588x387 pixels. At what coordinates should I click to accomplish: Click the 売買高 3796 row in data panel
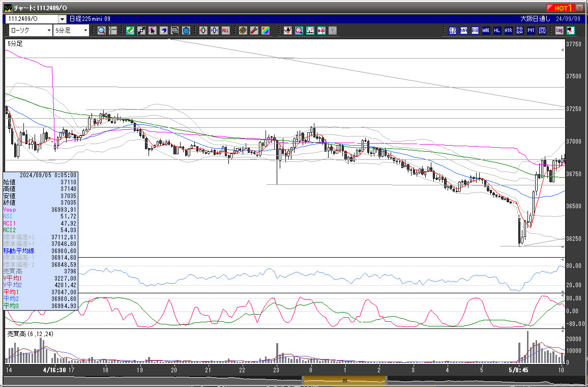pos(40,271)
